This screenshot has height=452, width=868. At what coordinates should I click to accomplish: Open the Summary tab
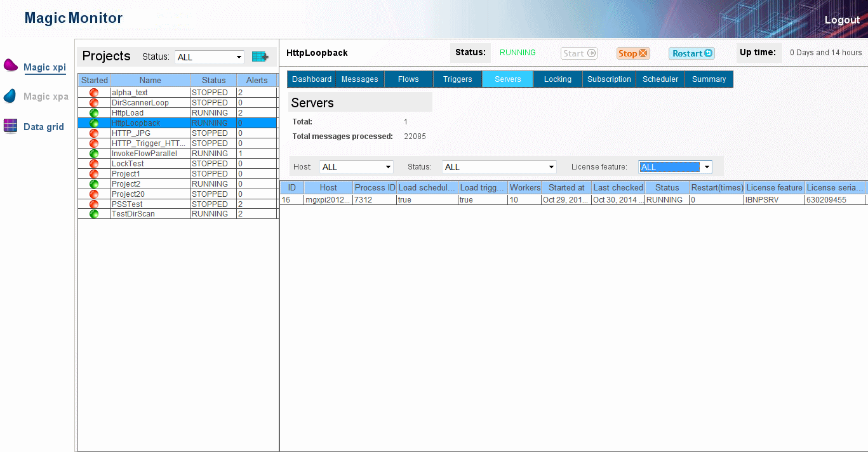pyautogui.click(x=709, y=79)
